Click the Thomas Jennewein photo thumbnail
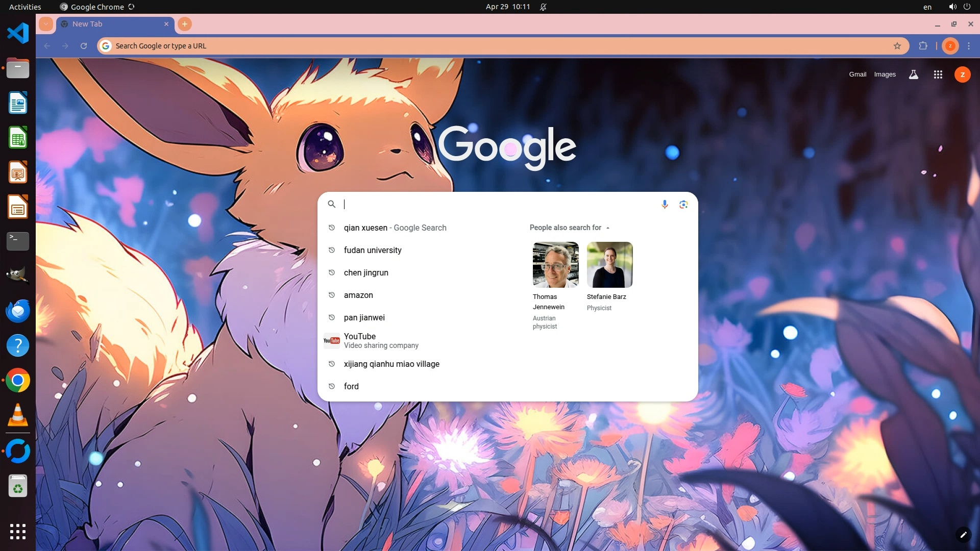The width and height of the screenshot is (980, 551). pyautogui.click(x=555, y=265)
